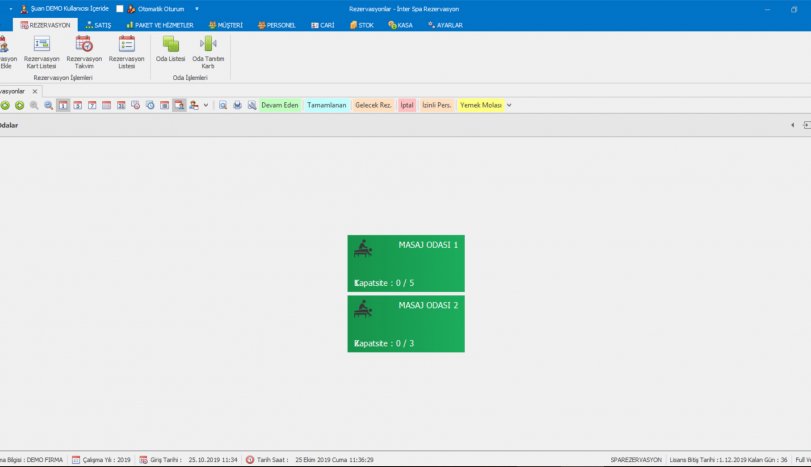The height and width of the screenshot is (467, 811).
Task: Open Rezervasyon Kart Listesi
Action: pyautogui.click(x=41, y=52)
